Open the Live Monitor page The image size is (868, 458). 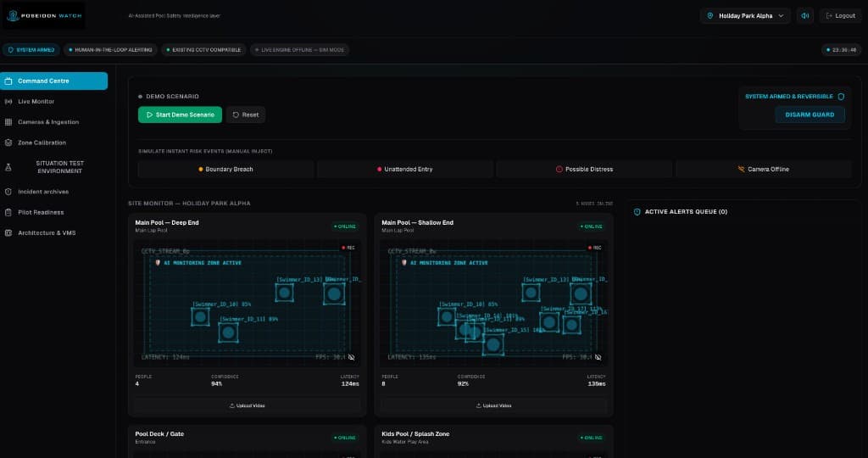click(x=53, y=101)
